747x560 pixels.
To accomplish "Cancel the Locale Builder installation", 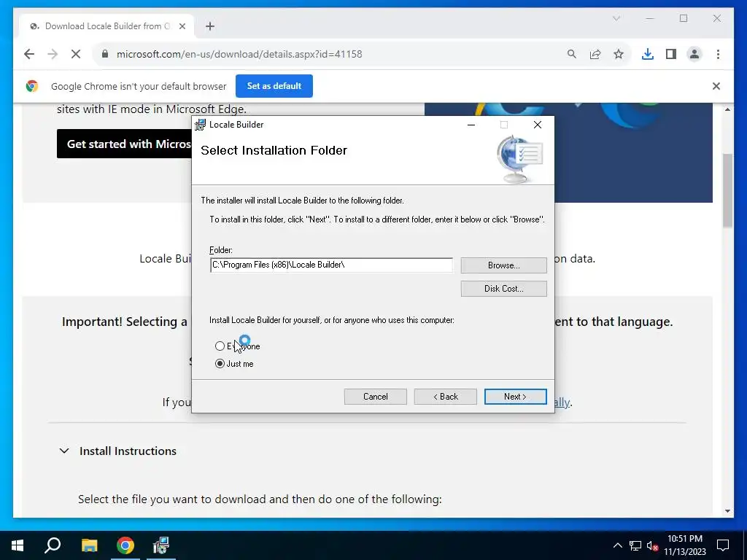I will click(x=376, y=397).
